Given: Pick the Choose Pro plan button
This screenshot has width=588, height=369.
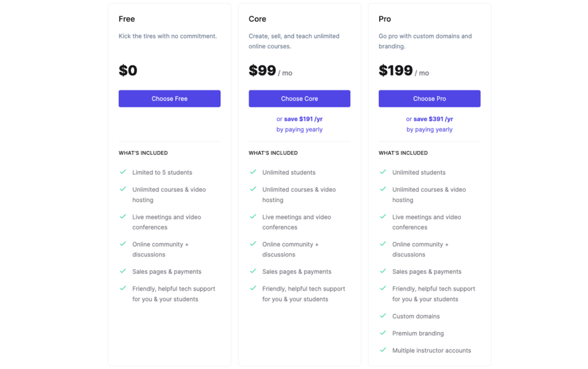Looking at the screenshot, I should [x=430, y=99].
